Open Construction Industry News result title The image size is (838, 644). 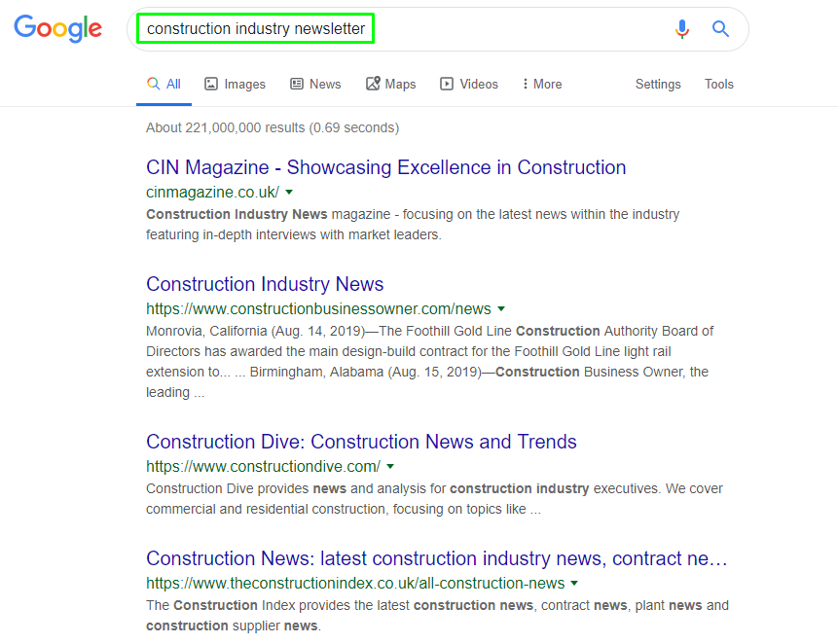point(265,284)
